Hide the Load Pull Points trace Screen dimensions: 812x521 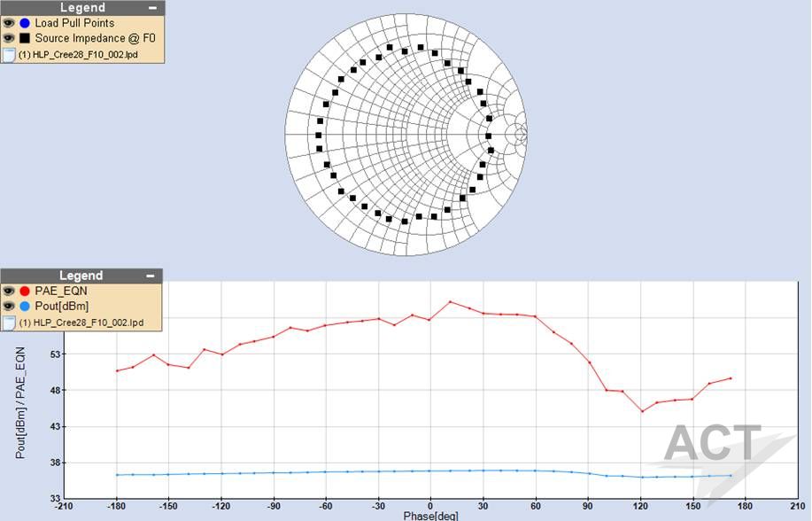pos(8,23)
